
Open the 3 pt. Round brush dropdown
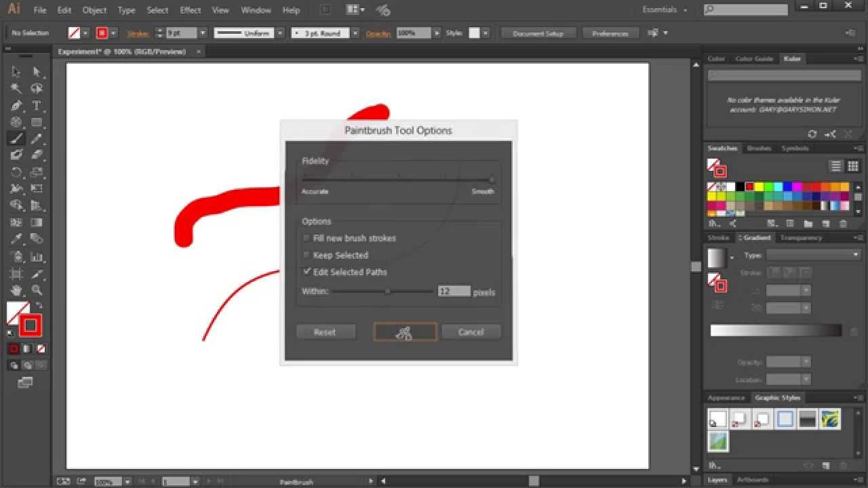tap(355, 33)
